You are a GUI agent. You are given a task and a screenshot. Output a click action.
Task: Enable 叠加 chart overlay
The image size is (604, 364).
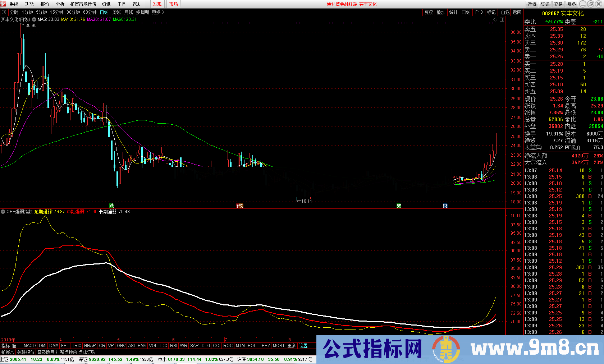click(441, 12)
